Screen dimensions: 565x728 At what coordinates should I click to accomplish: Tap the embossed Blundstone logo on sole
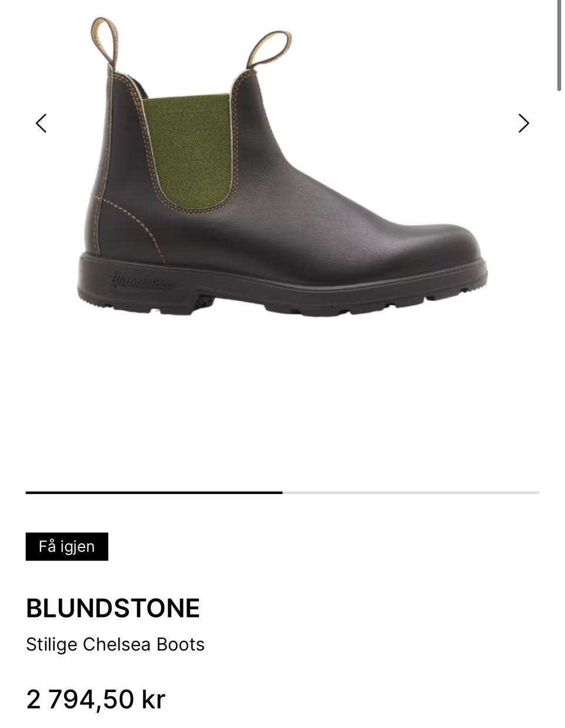point(142,281)
